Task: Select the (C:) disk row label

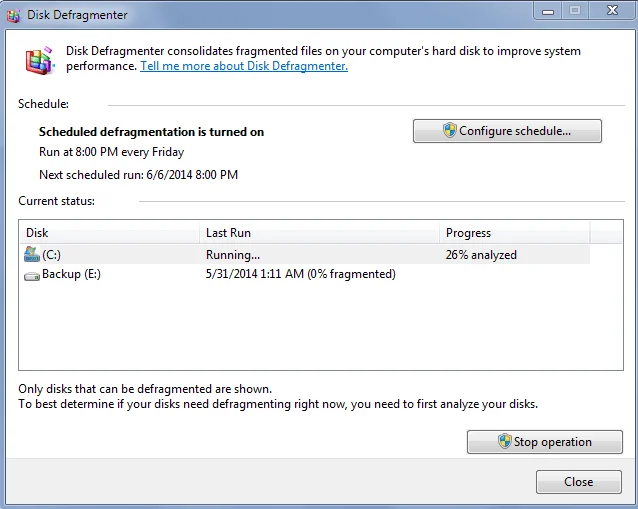Action: [51, 255]
